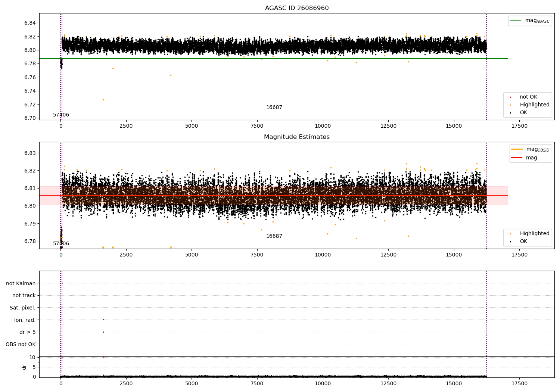Click the 'Ion. rad.' axis label
The width and height of the screenshot is (560, 392).
(25, 320)
